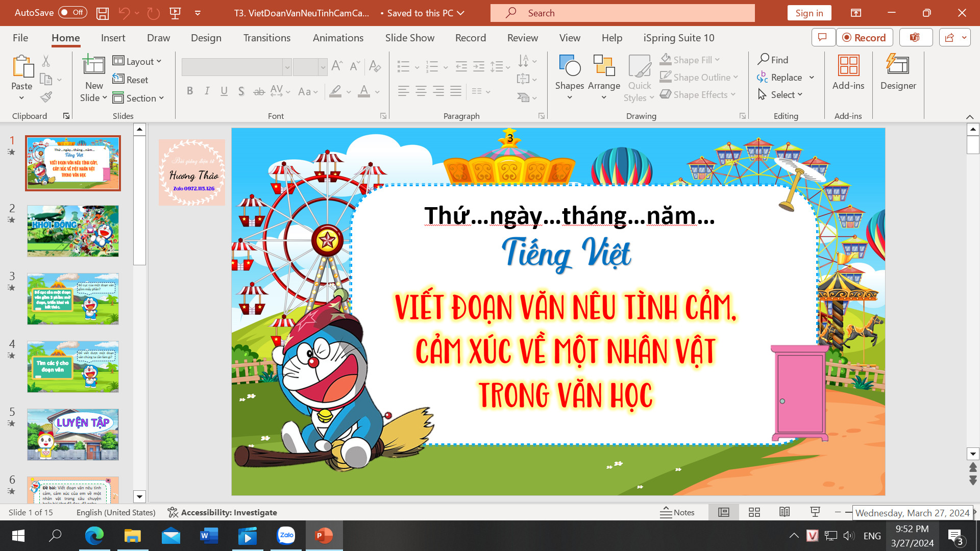Open the Add-ins icon
The height and width of the screenshot is (551, 980).
tap(848, 72)
